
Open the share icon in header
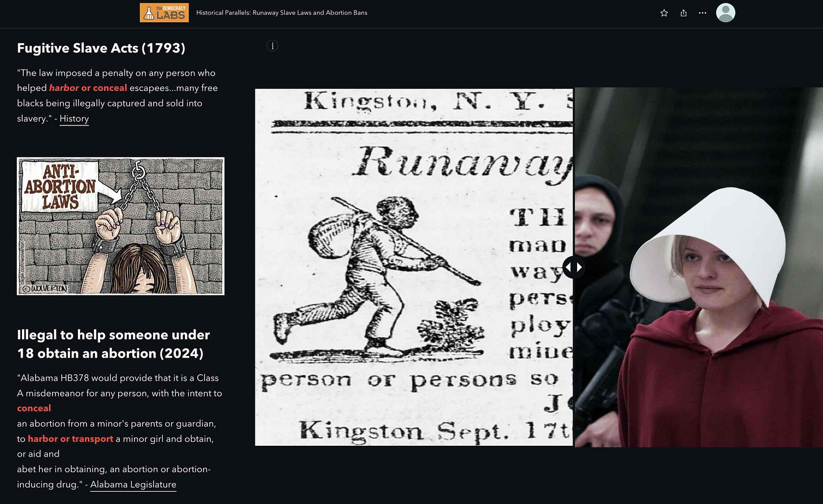[x=683, y=13]
